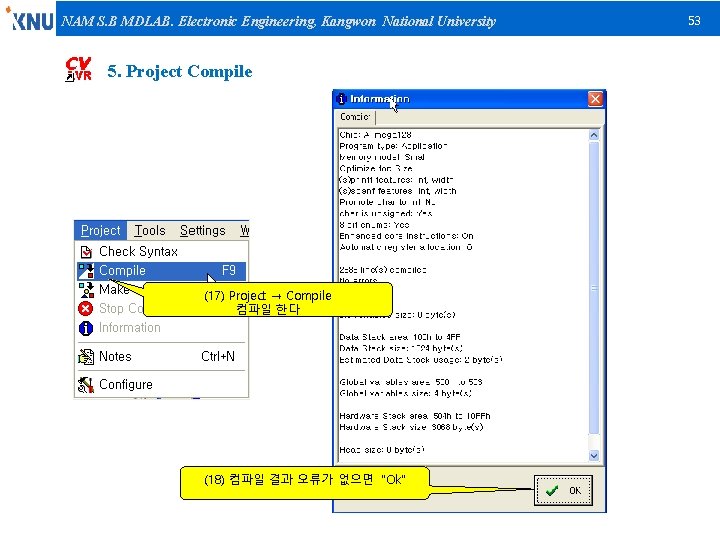The height and width of the screenshot is (540, 720).
Task: Click the 'Enhanced core instructions: On' line
Action: [406, 236]
